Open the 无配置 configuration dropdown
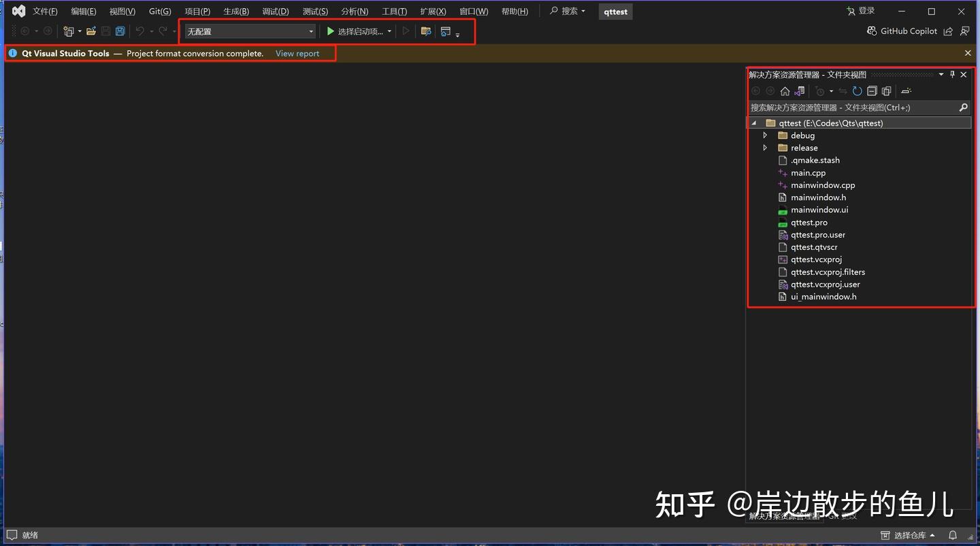The image size is (980, 546). tap(310, 31)
